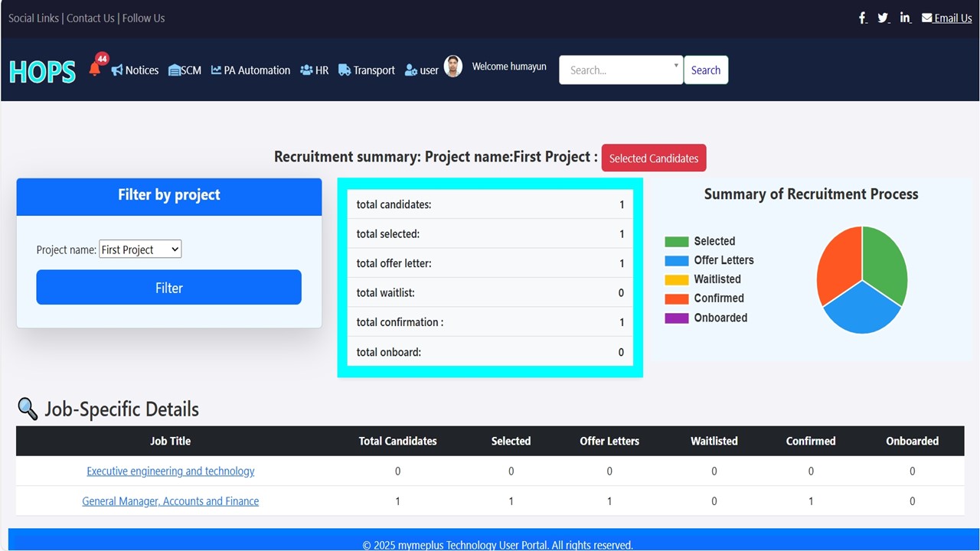Click the magnifier icon beside Job-Specific Details
This screenshot has height=551, width=980.
(28, 409)
